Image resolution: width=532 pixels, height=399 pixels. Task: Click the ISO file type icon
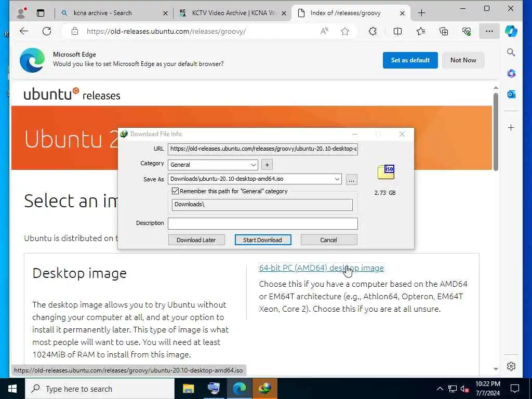tap(386, 171)
